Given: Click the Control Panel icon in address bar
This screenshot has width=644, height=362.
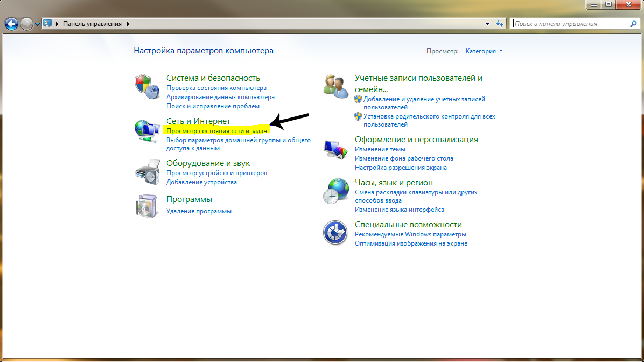Looking at the screenshot, I should coord(47,23).
